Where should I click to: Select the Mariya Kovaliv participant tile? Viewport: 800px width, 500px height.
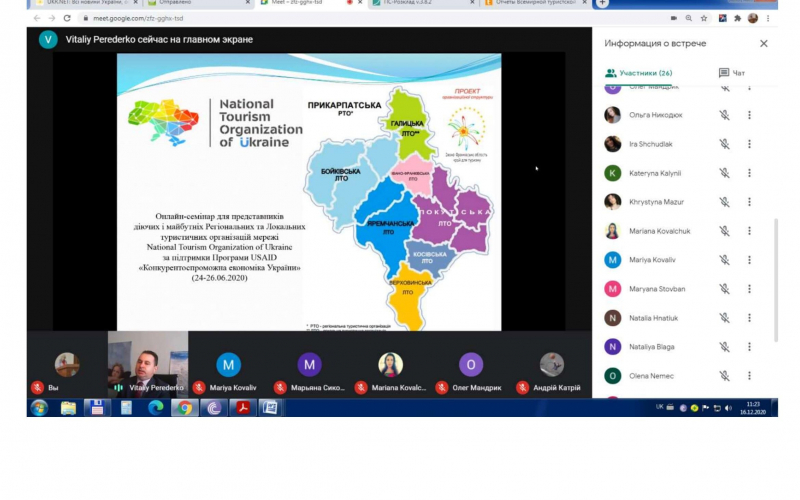(x=229, y=364)
